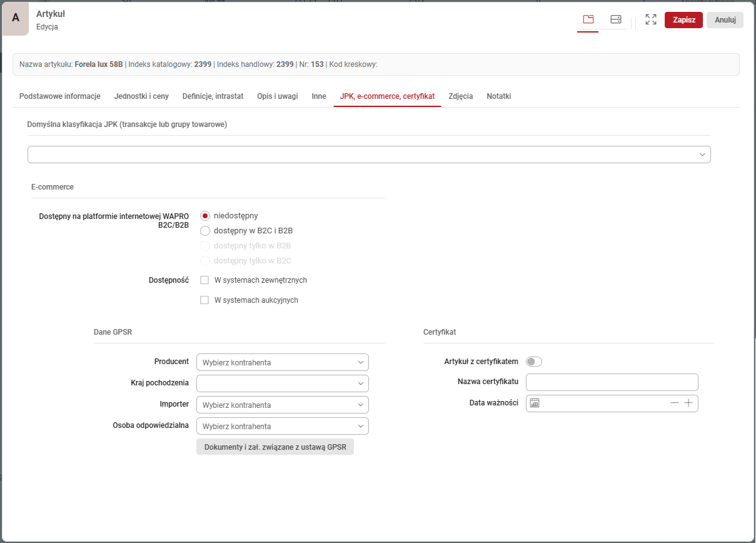Click the minus icon in Data ważności

(x=674, y=403)
